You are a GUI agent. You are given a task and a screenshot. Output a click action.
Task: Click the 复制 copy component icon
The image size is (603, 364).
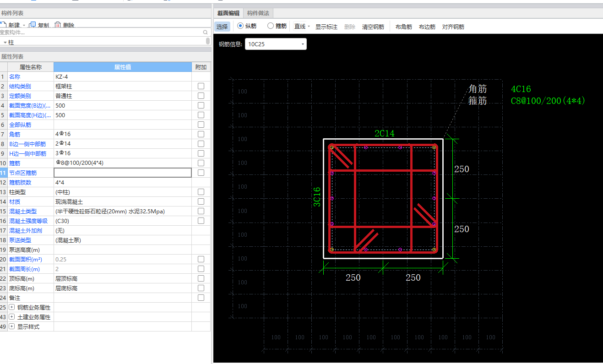coord(33,25)
